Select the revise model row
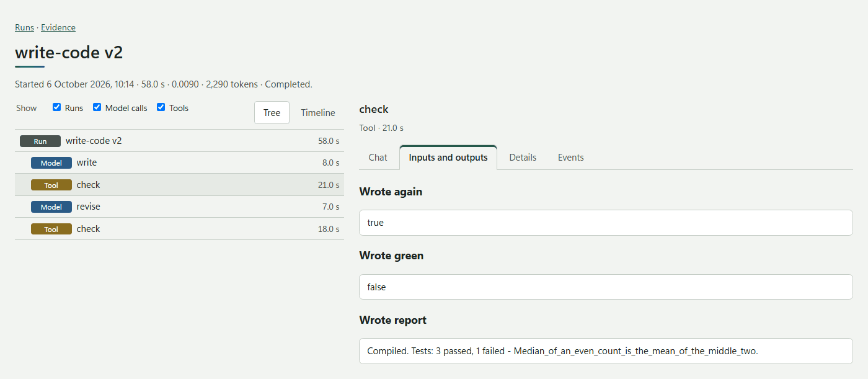868x379 pixels. point(179,207)
